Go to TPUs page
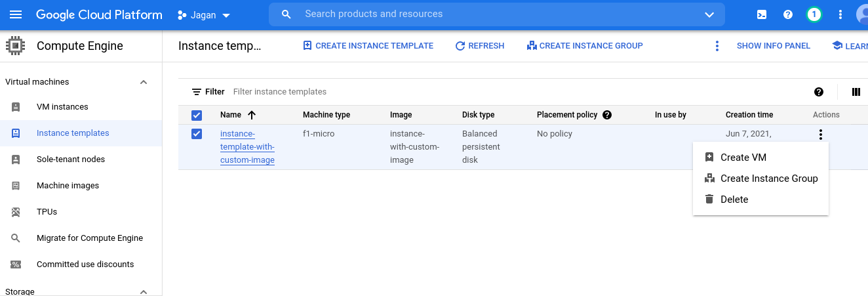 [47, 212]
